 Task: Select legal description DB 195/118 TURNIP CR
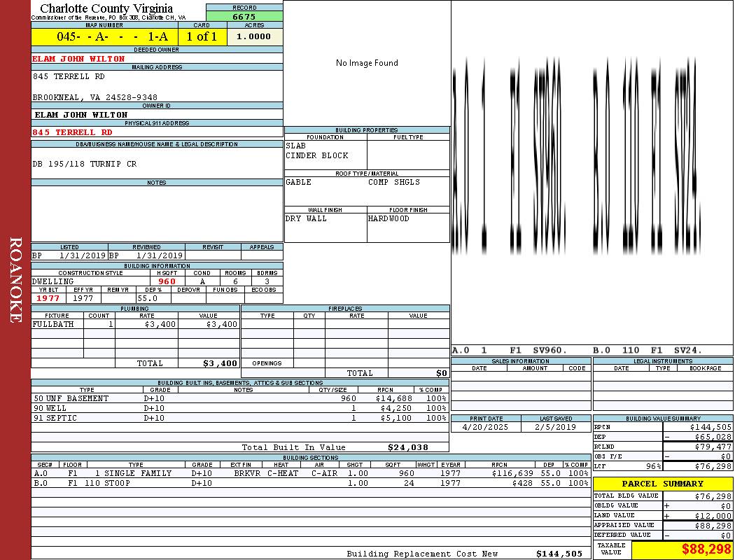85,164
